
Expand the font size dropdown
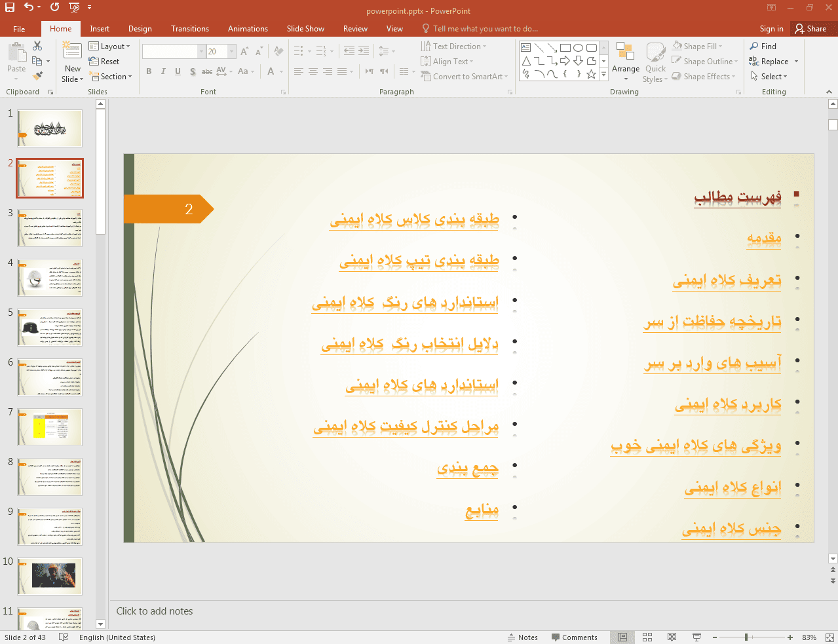[232, 51]
